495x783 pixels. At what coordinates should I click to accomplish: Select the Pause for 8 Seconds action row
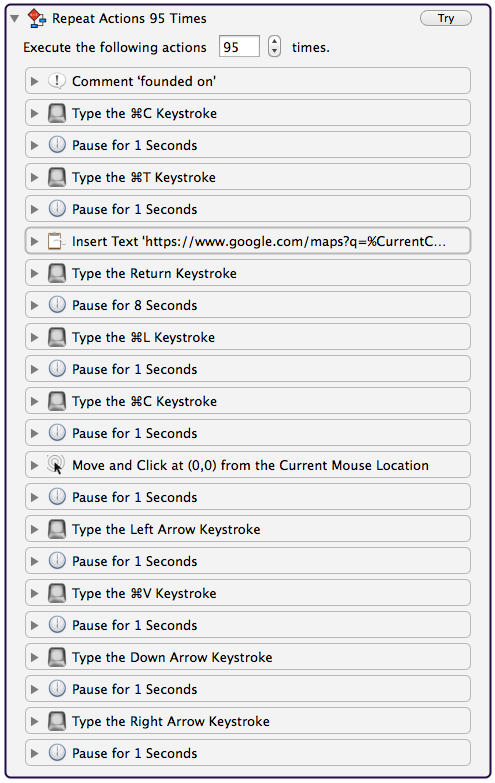pyautogui.click(x=248, y=305)
